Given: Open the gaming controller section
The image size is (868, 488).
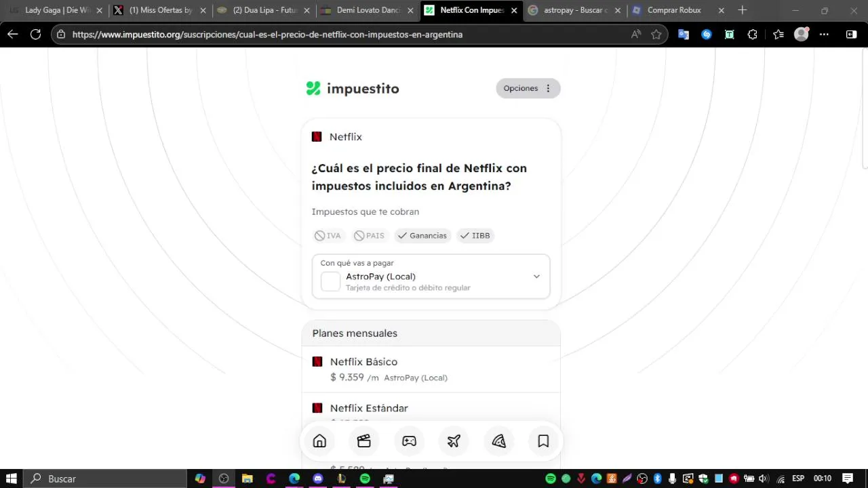Looking at the screenshot, I should [x=409, y=441].
